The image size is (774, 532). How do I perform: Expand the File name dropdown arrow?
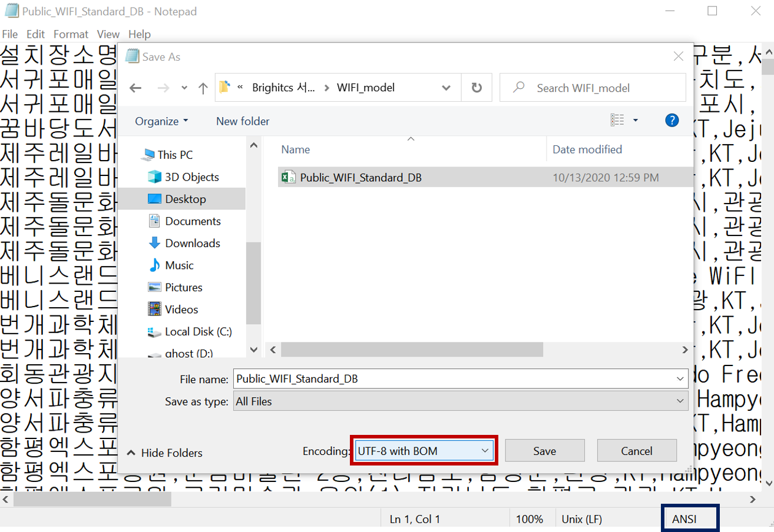[681, 378]
